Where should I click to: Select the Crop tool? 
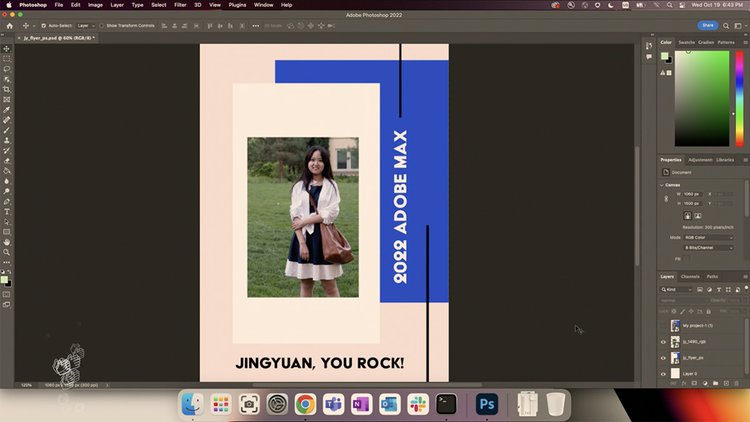[7, 89]
